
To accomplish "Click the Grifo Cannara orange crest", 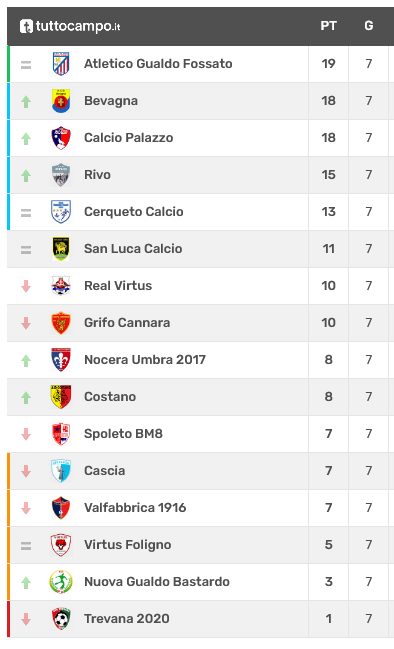I will (61, 323).
